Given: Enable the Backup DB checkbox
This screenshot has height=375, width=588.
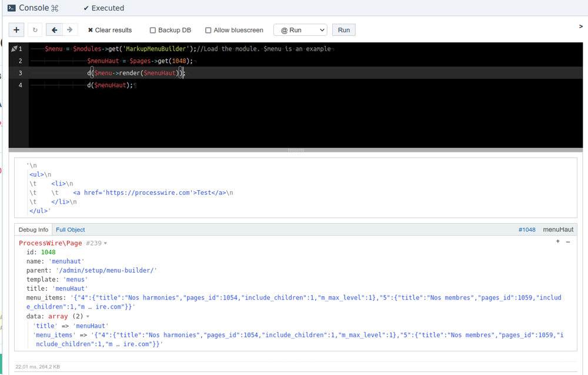Looking at the screenshot, I should coord(153,31).
